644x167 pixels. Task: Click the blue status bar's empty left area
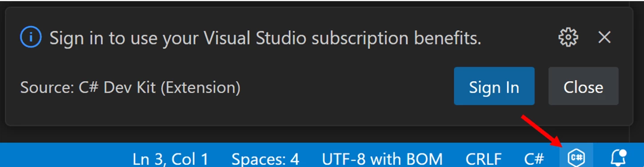[x=62, y=155]
